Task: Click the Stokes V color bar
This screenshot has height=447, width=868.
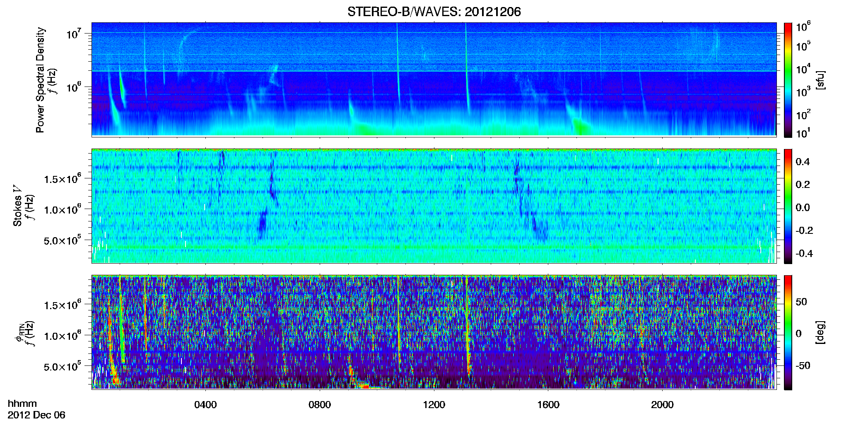Action: tap(788, 206)
